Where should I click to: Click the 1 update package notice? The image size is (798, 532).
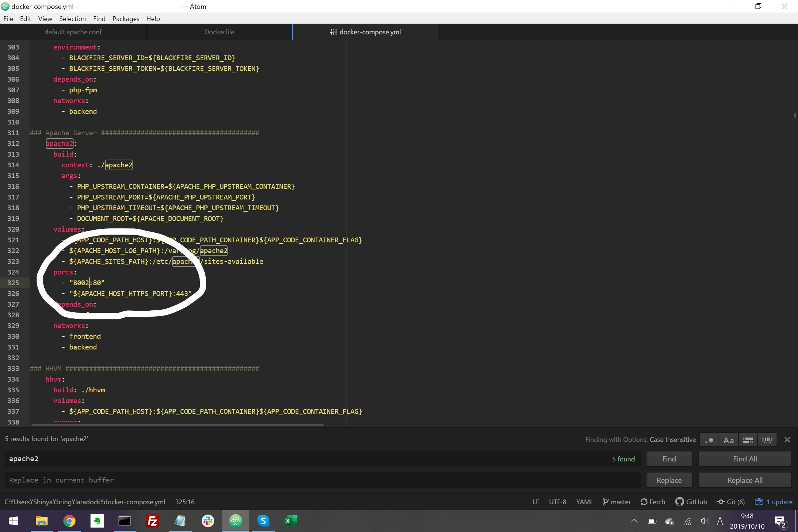click(774, 502)
